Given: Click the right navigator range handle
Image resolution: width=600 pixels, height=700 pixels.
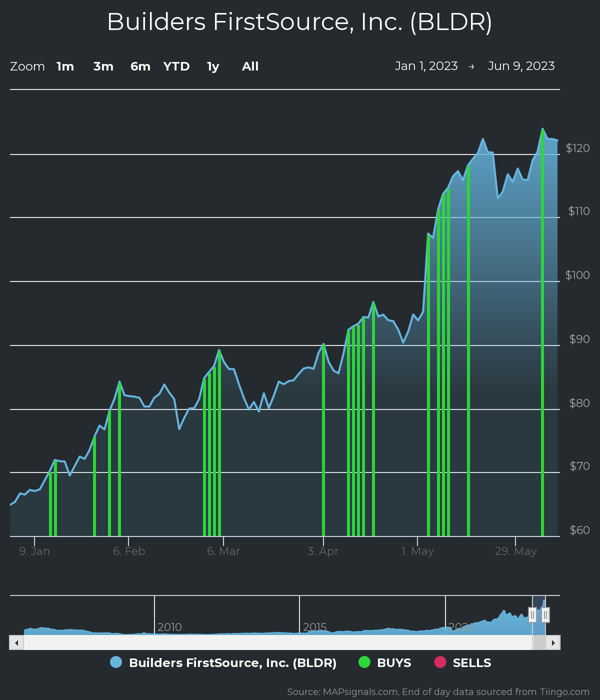Looking at the screenshot, I should click(x=545, y=615).
